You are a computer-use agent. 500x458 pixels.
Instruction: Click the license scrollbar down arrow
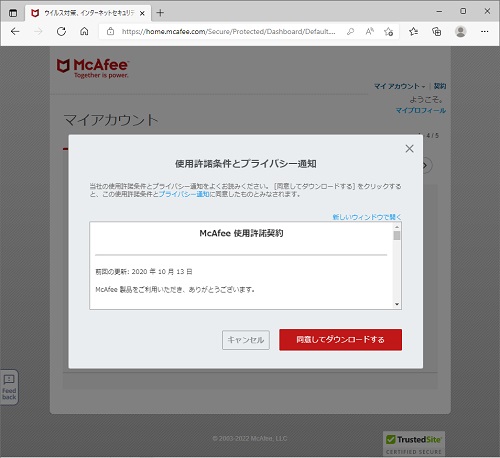click(x=397, y=304)
